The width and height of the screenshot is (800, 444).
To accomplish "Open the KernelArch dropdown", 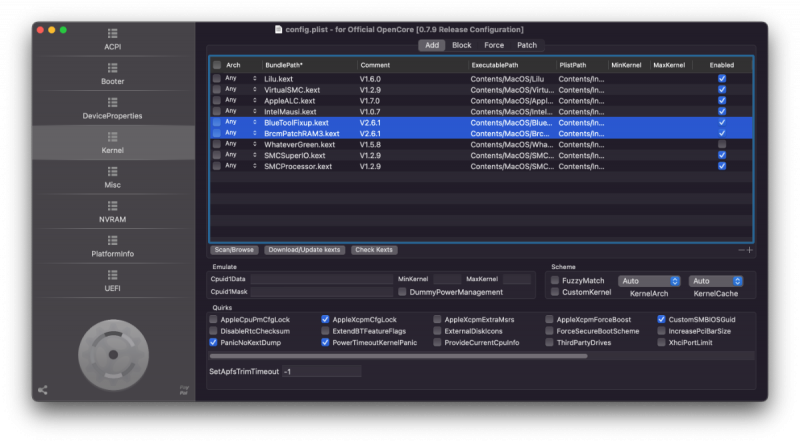I will [x=648, y=281].
